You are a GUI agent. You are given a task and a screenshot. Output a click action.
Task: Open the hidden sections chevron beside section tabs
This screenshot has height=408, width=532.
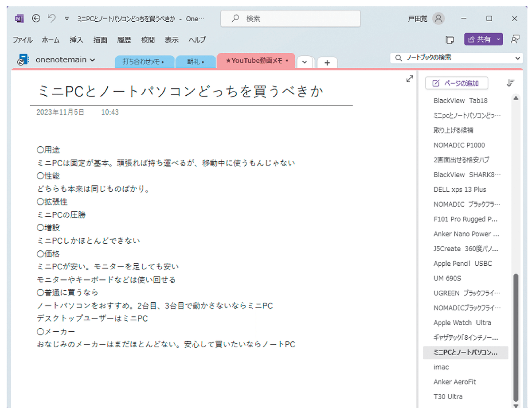[x=305, y=62]
